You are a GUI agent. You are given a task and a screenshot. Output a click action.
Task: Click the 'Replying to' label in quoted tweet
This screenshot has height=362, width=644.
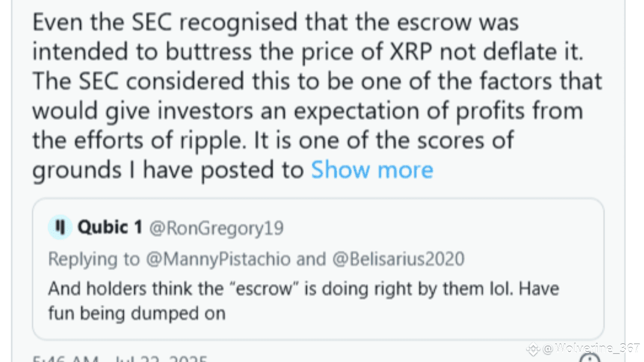pos(94,259)
